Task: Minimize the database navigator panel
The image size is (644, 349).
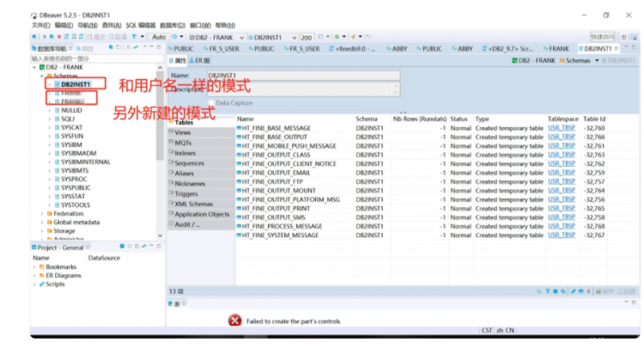Action: (151, 46)
